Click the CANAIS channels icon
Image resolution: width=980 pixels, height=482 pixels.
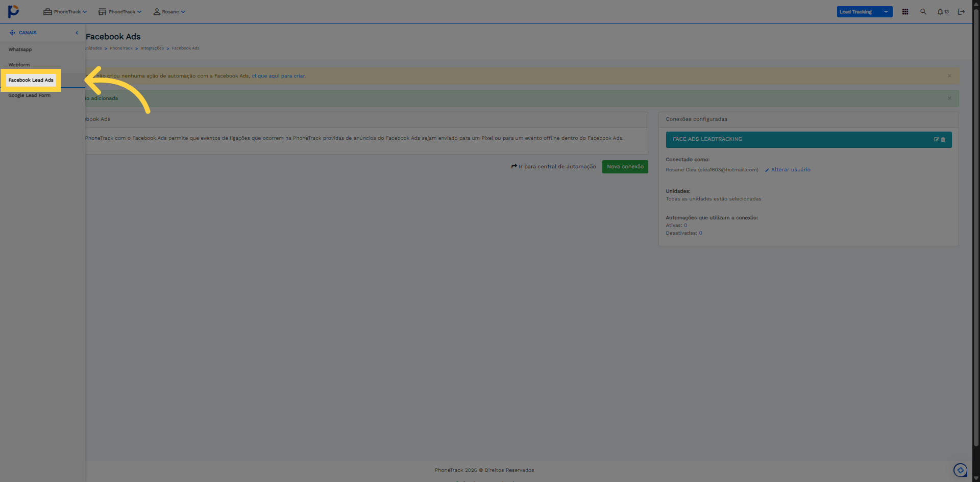pos(12,33)
